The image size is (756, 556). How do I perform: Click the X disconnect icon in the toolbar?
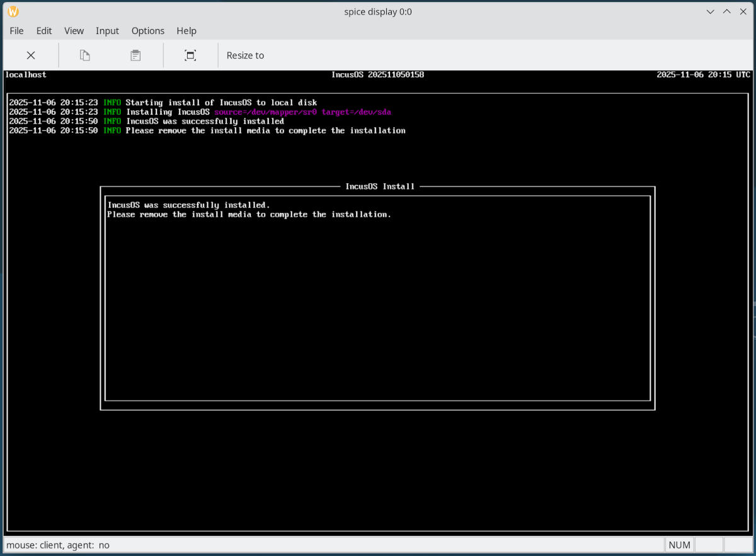(31, 55)
